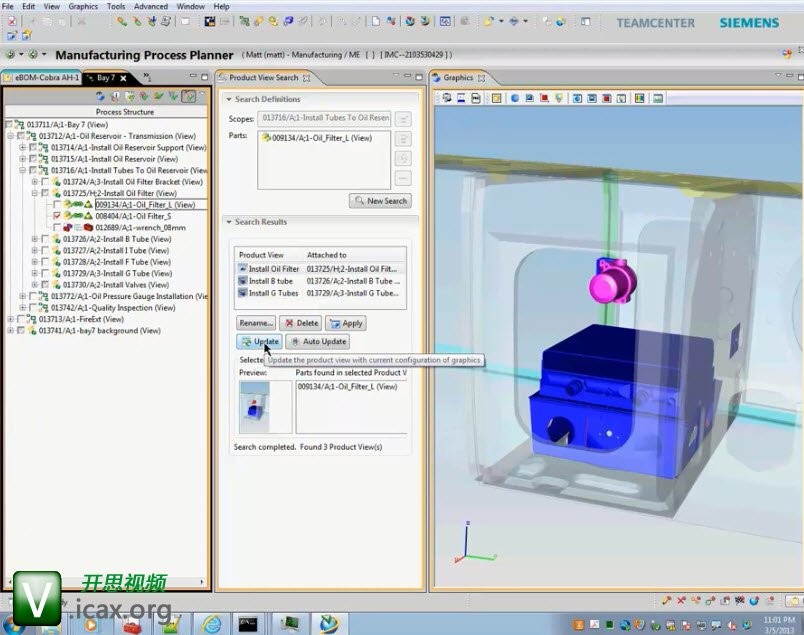Uncheck the 008404/A;1-Oil Filter_S checkbox
The width and height of the screenshot is (804, 635).
[x=57, y=216]
